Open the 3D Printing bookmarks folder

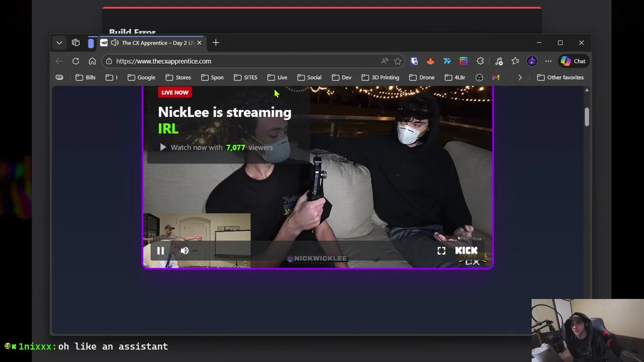(x=380, y=77)
